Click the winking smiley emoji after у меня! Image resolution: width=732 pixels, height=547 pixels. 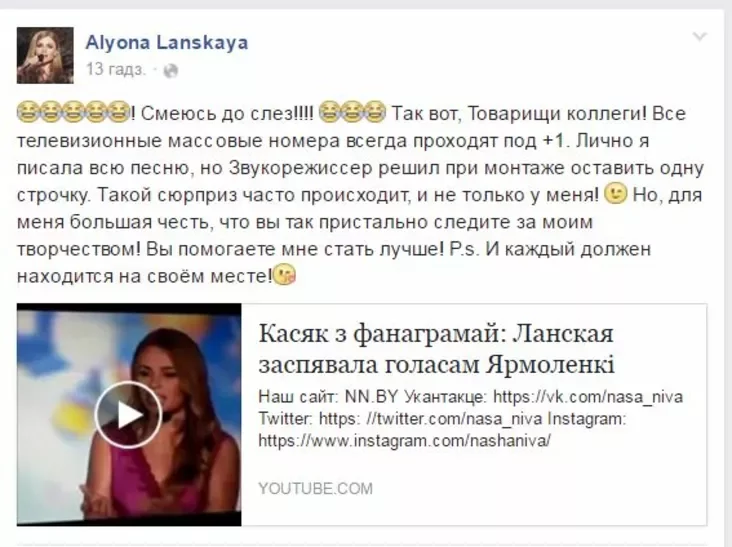(x=616, y=193)
